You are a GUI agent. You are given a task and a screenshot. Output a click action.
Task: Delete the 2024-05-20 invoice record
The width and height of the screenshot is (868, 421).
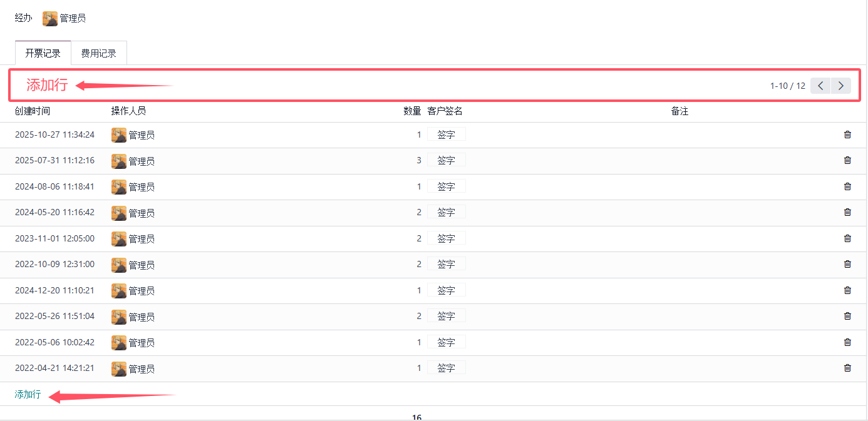(847, 213)
